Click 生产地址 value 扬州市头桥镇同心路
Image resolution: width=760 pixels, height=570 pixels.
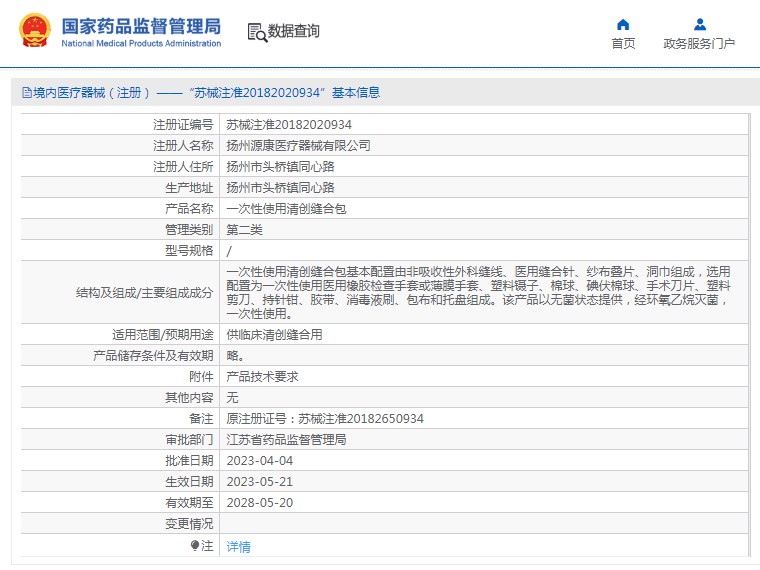click(280, 188)
